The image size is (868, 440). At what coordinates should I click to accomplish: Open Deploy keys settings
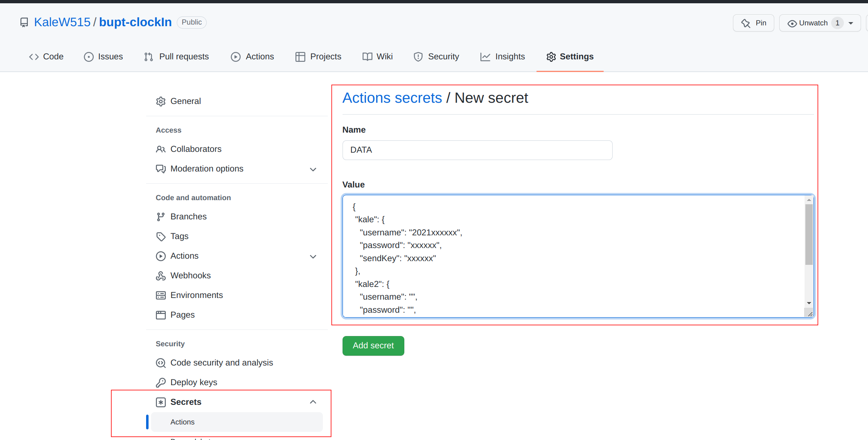237,382
